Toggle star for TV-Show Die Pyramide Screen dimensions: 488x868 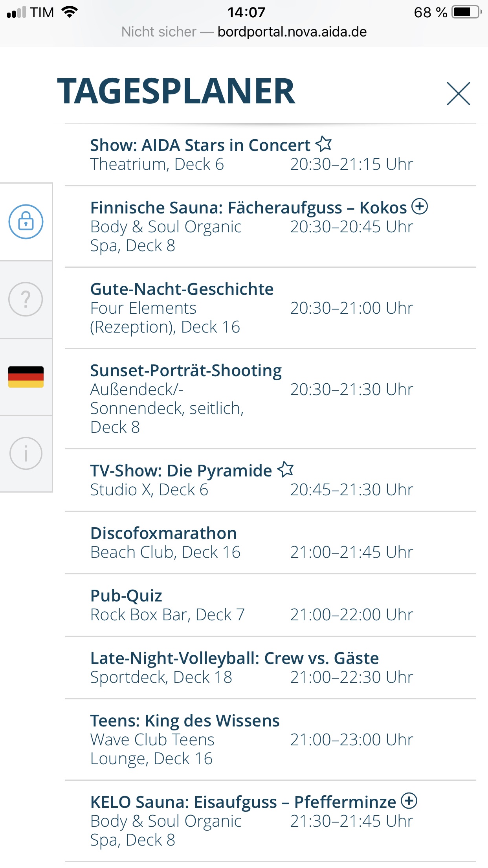coord(285,469)
